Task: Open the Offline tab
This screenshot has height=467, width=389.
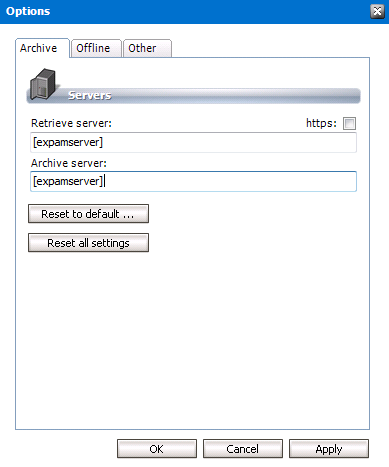Action: (96, 48)
